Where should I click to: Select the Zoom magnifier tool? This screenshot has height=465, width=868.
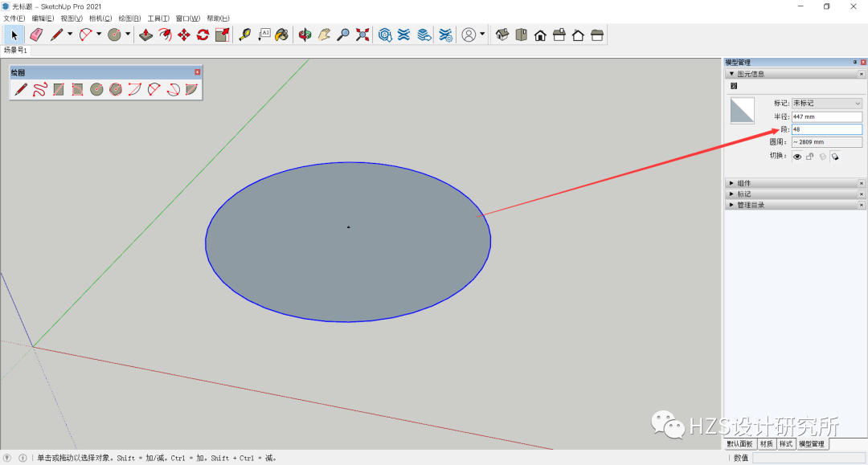(343, 35)
